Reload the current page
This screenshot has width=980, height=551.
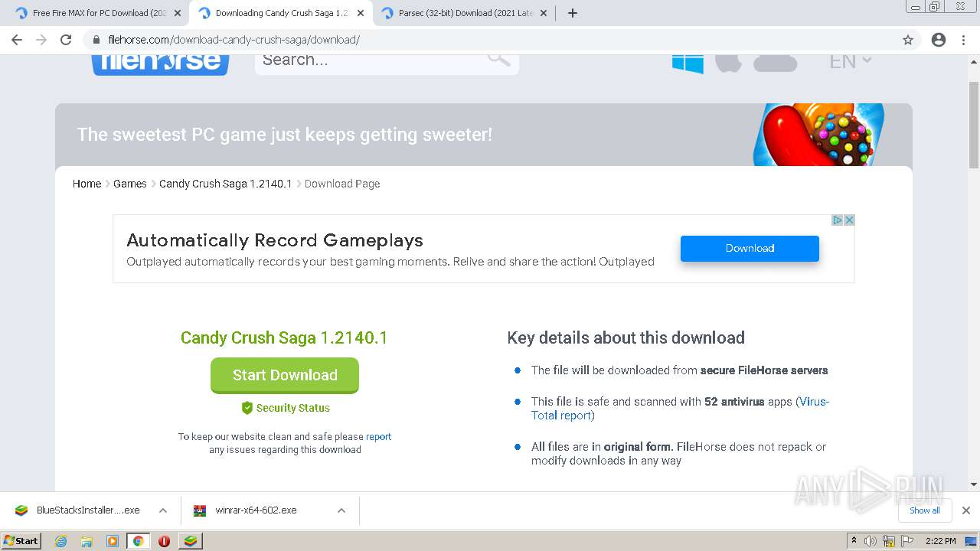click(66, 40)
